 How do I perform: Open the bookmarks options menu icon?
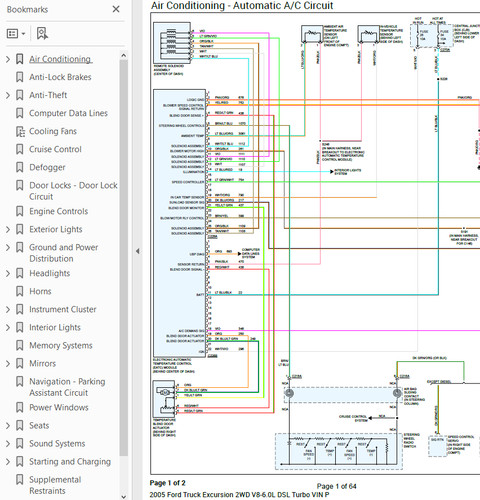[16, 34]
